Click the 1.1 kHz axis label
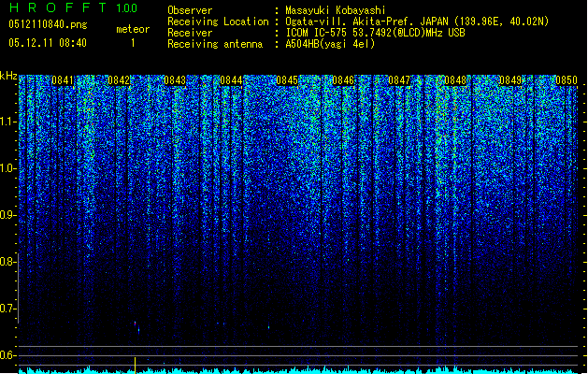This screenshot has height=374, width=588. click(x=7, y=122)
